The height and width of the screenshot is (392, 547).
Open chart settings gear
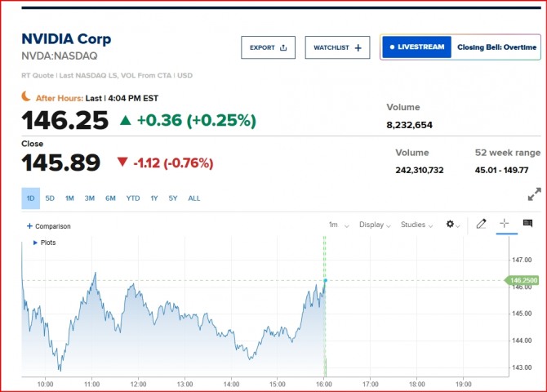coord(453,225)
